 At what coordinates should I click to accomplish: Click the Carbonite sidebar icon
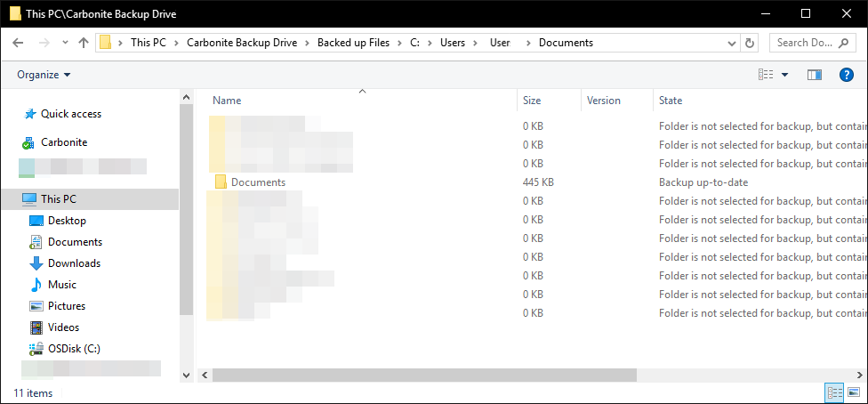click(28, 143)
